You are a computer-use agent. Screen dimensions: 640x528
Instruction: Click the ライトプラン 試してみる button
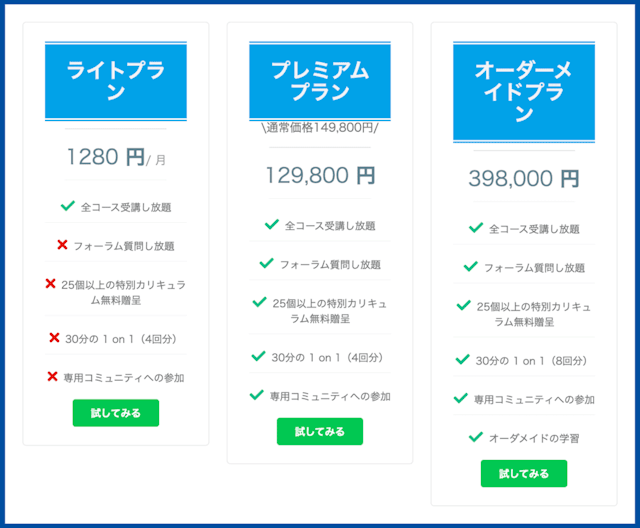pyautogui.click(x=116, y=413)
